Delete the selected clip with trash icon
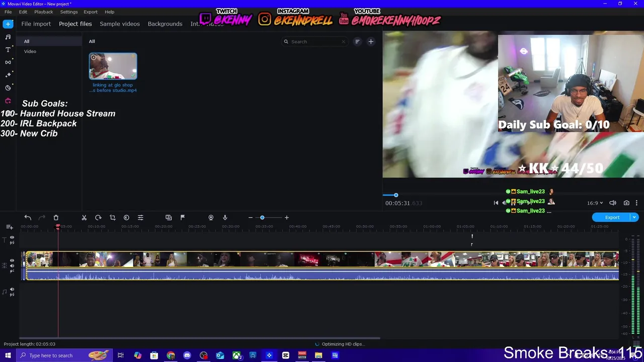Screen dimensions: 644x362 coord(56,217)
